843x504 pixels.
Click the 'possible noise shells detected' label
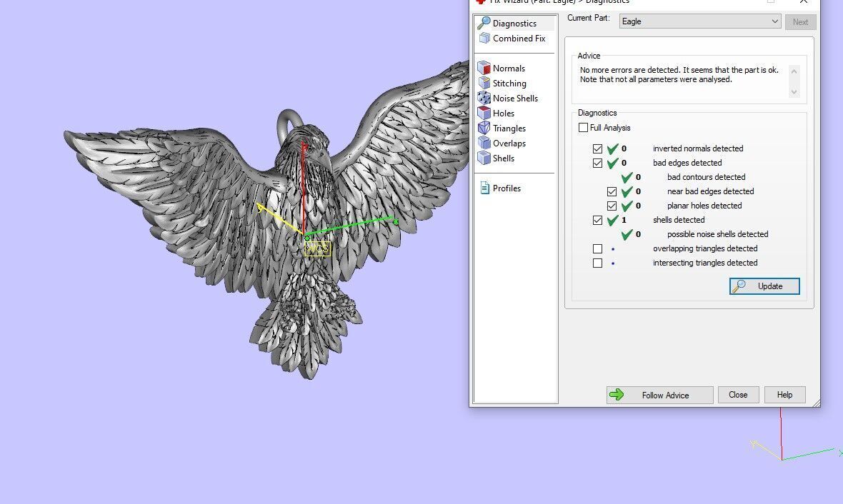click(x=717, y=234)
